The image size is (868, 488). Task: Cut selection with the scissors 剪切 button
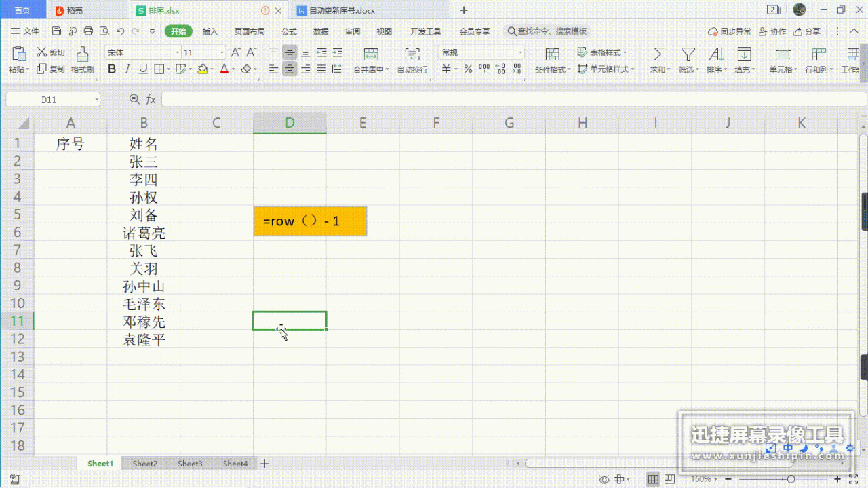51,52
